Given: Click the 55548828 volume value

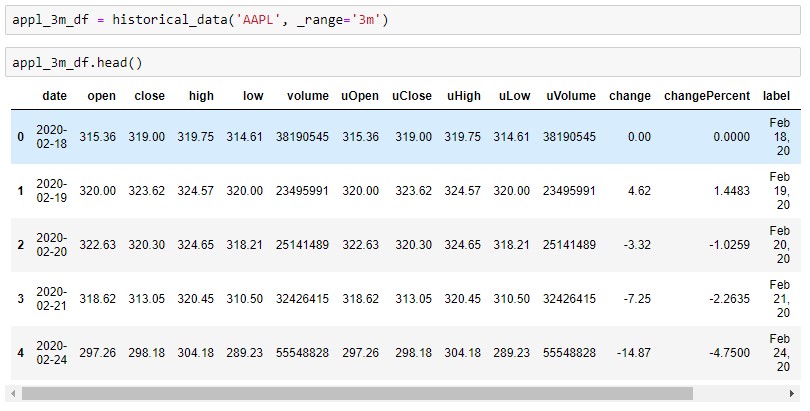Looking at the screenshot, I should coord(302,353).
